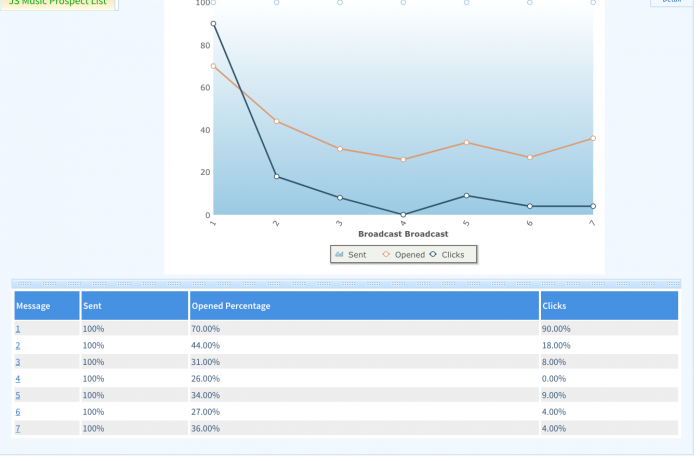The height and width of the screenshot is (461, 700).
Task: Click the Message column header
Action: (x=47, y=308)
